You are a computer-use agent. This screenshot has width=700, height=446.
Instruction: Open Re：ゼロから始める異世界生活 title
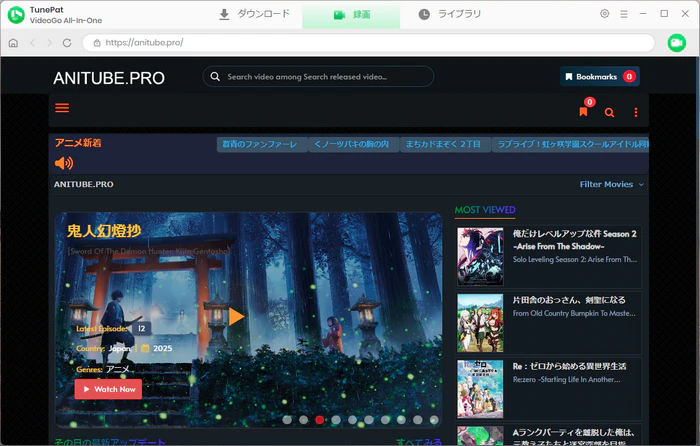click(x=569, y=366)
